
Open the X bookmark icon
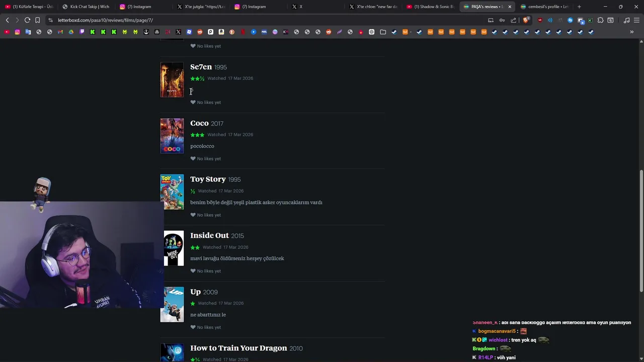(x=178, y=32)
